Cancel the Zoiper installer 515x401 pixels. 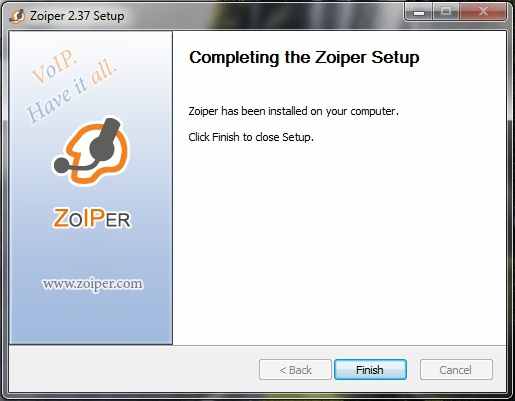(456, 369)
